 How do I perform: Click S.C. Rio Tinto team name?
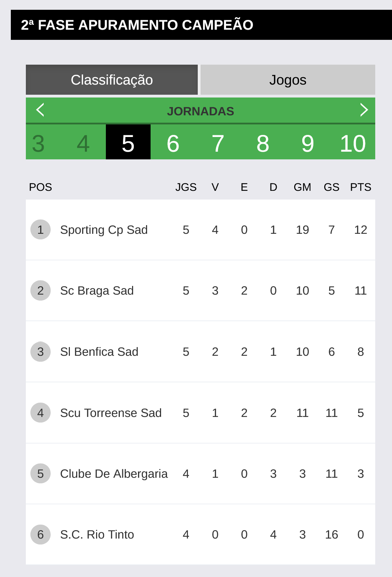97,535
